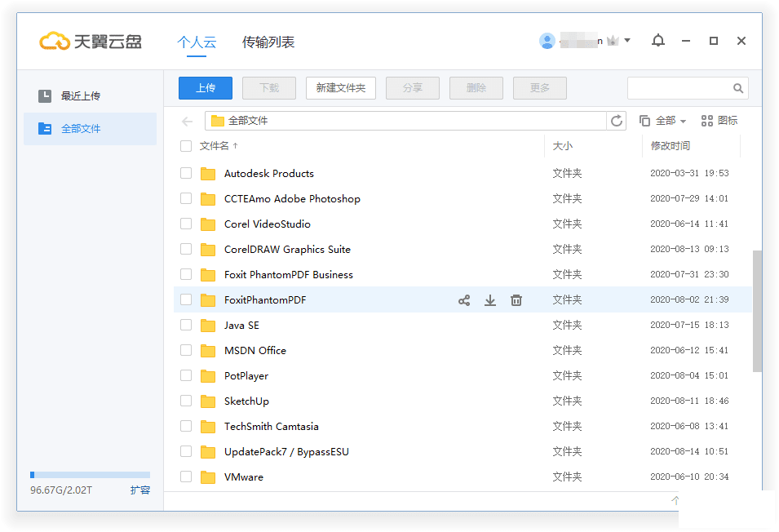This screenshot has height=532, width=779.
Task: Click the vertical scrollbar thumb
Action: [757, 312]
